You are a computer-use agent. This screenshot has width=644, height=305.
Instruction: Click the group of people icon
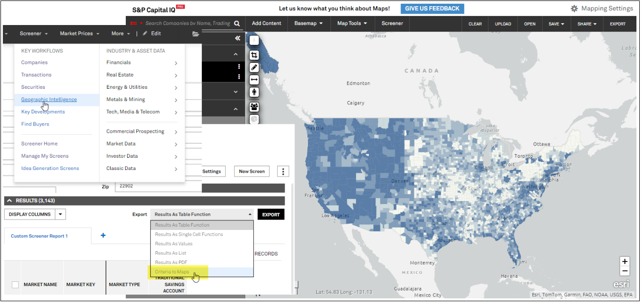pos(254,107)
